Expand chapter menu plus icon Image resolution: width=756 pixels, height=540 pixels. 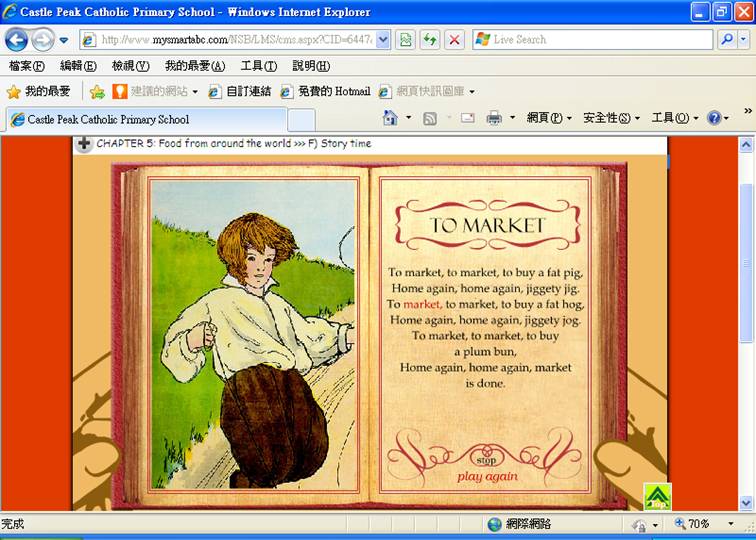pyautogui.click(x=84, y=144)
